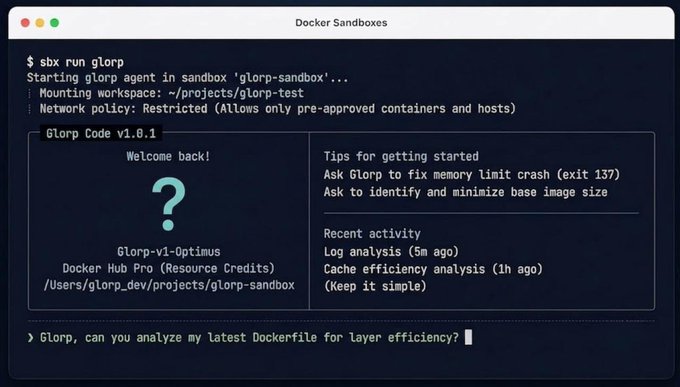Click the 'Welcome back!' greeting
The height and width of the screenshot is (387, 680).
[168, 156]
